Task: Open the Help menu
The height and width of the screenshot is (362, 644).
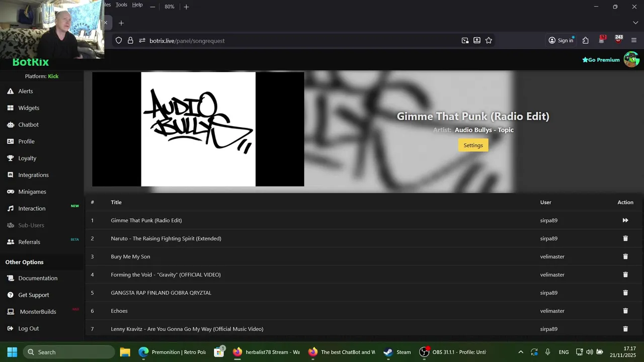Action: 137,5
